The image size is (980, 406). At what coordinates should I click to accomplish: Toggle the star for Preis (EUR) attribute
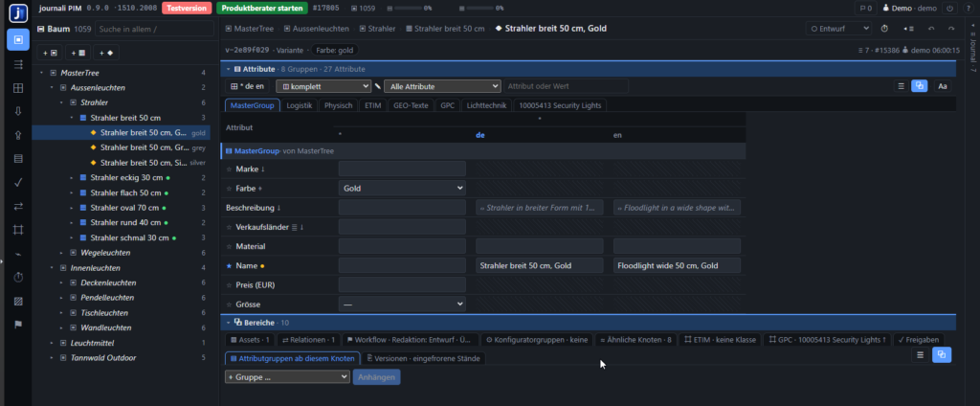tap(229, 285)
